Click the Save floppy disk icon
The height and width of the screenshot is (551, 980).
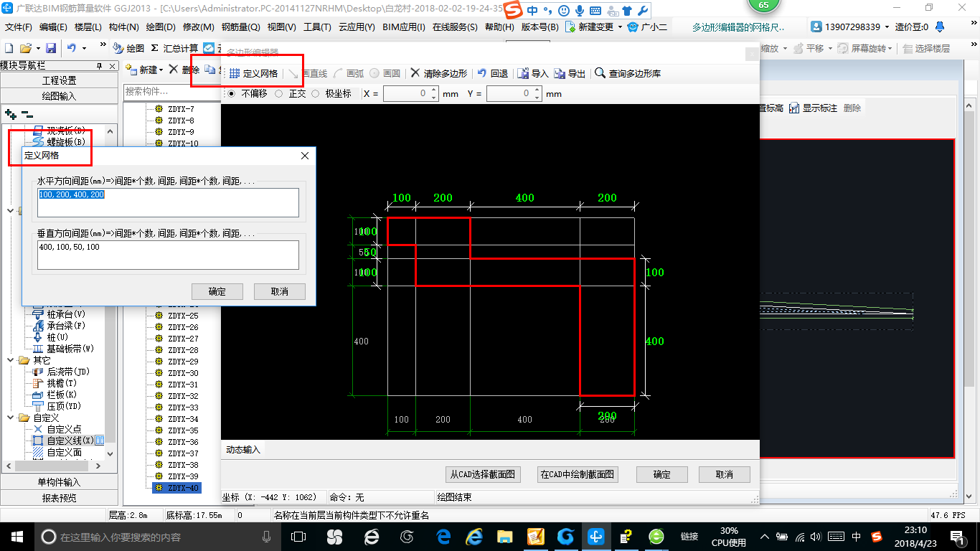pyautogui.click(x=51, y=48)
